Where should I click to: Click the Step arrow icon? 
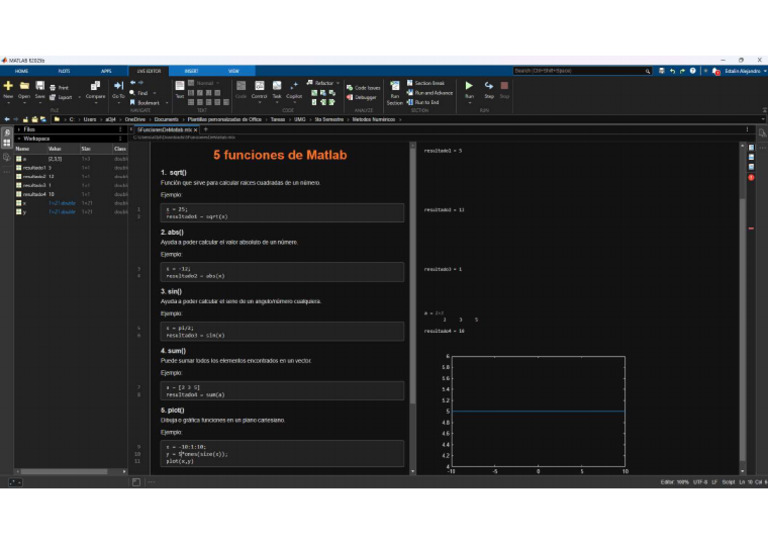[489, 86]
